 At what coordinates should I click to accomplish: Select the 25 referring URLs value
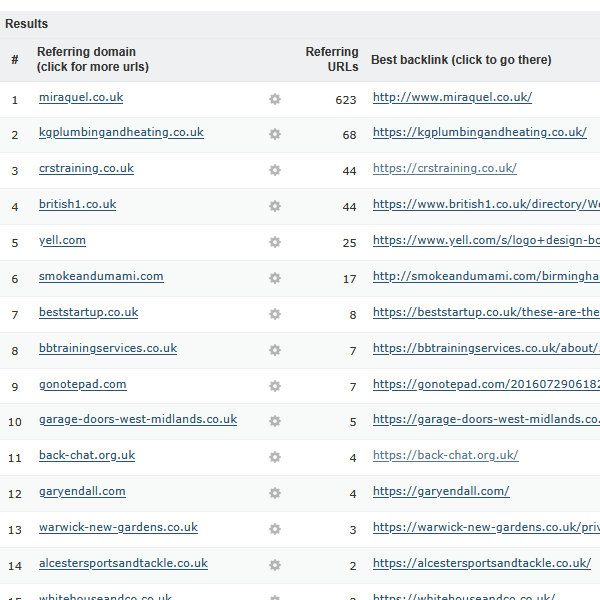click(x=349, y=243)
